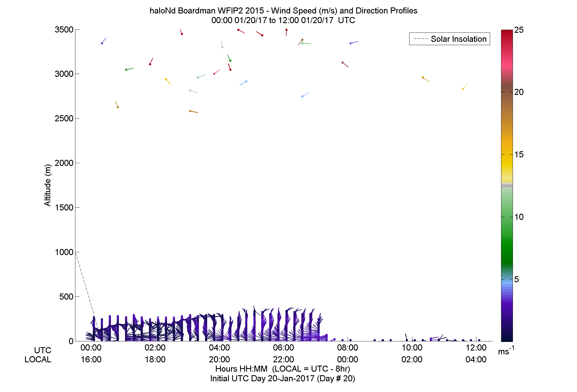The width and height of the screenshot is (577, 392).
Task: Click the colorbar tick label 20
Action: (519, 92)
